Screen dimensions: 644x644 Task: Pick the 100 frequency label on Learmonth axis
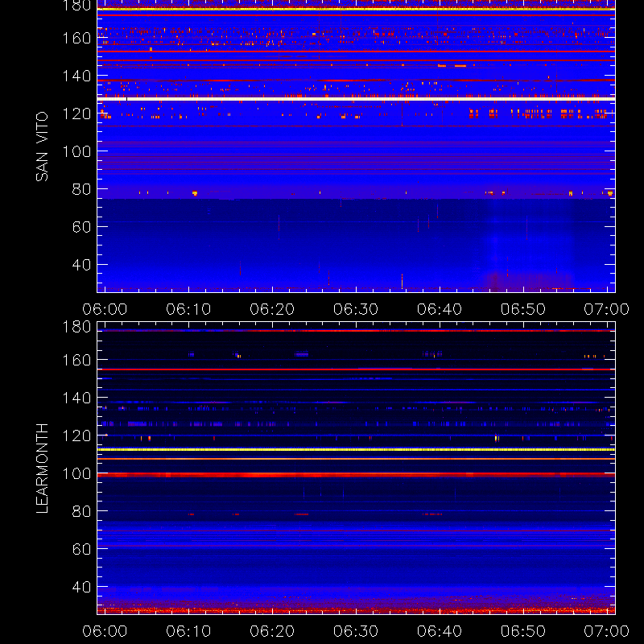pos(76,473)
